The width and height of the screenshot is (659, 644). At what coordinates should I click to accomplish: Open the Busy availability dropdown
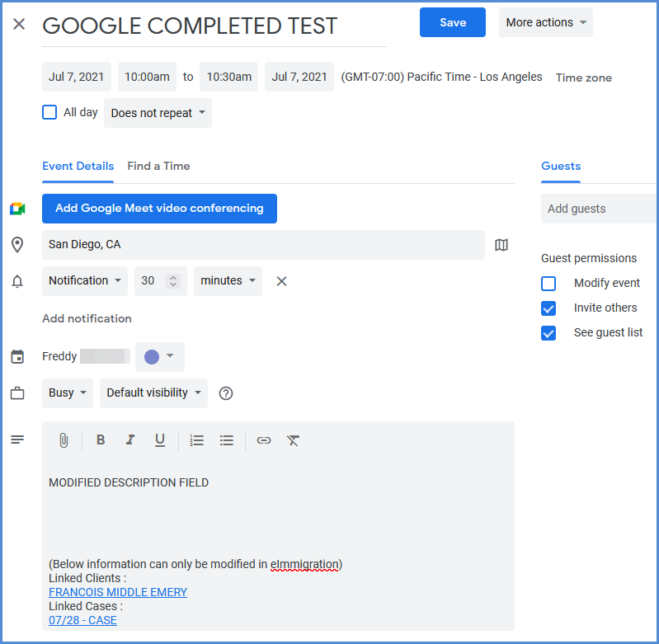(68, 393)
